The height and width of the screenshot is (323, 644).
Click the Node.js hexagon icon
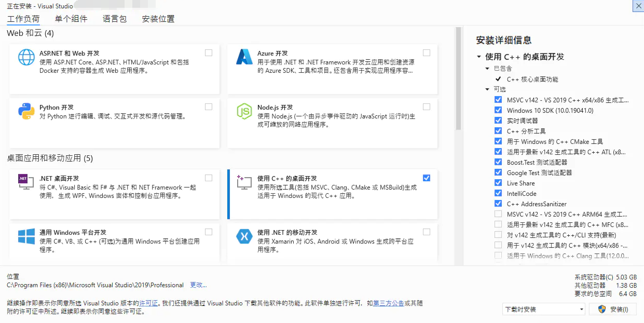(x=244, y=111)
